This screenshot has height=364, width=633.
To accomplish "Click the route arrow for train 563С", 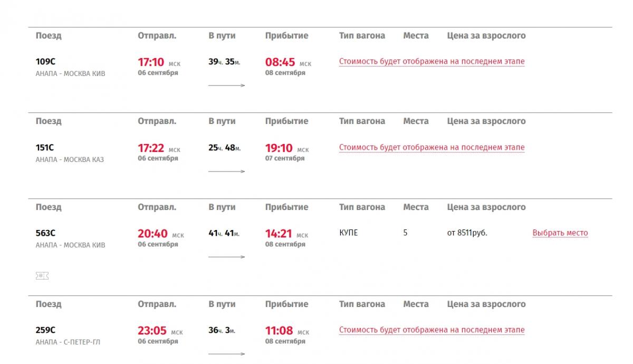I will [227, 257].
